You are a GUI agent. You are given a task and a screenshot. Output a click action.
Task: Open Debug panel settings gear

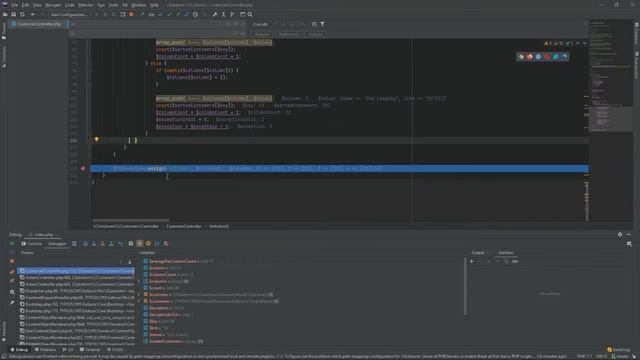click(x=620, y=235)
